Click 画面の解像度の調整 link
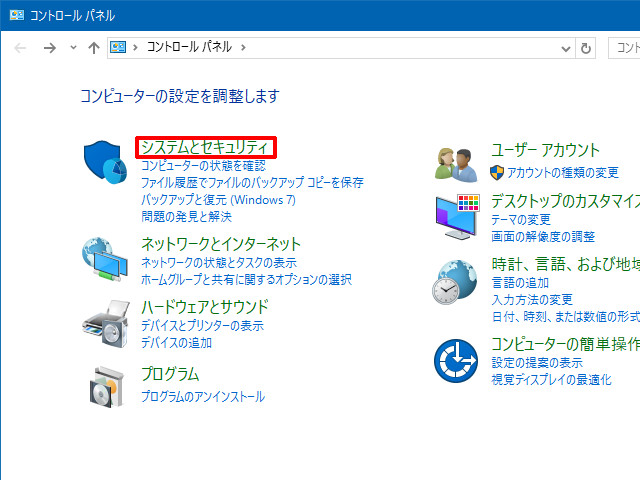 point(543,236)
